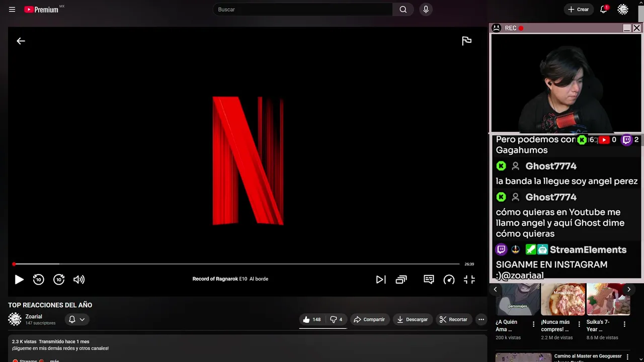Expand description with 'más'

[x=54, y=360]
